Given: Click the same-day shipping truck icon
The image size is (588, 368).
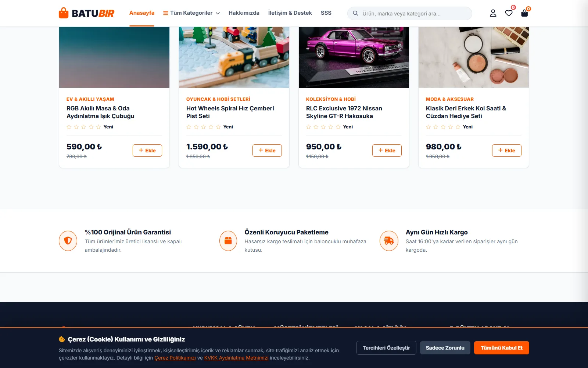Looking at the screenshot, I should 389,241.
